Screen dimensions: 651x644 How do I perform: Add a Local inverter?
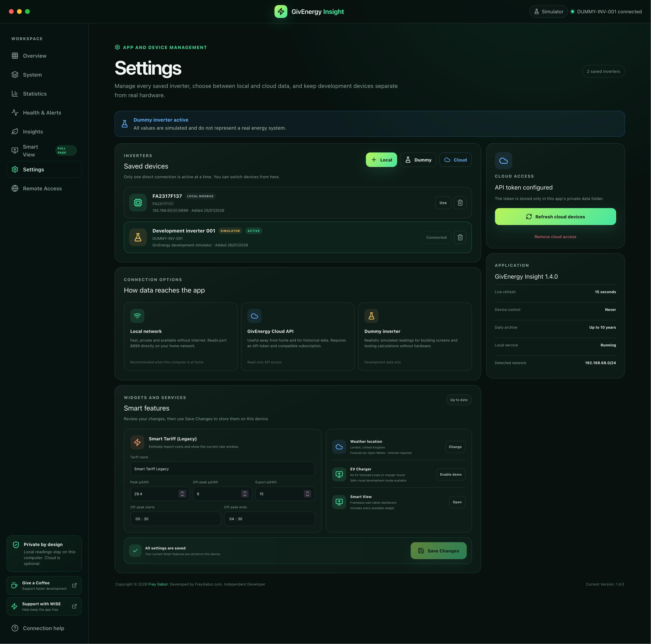[381, 160]
